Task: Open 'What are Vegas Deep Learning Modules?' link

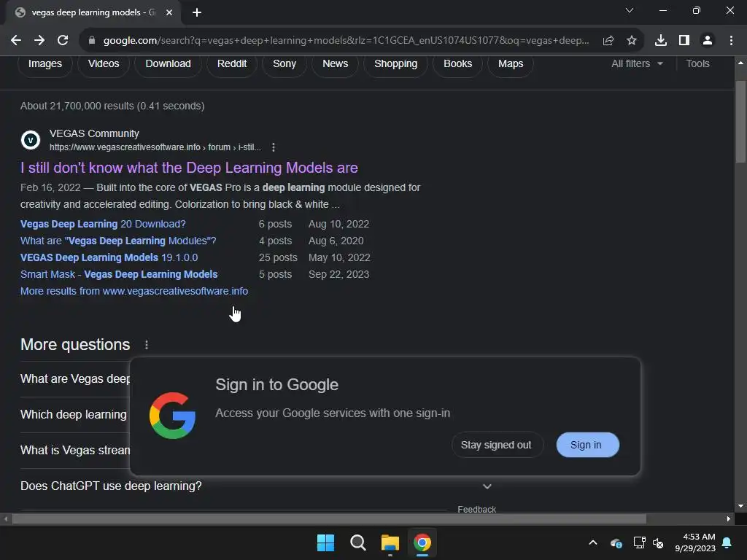Action: click(118, 241)
